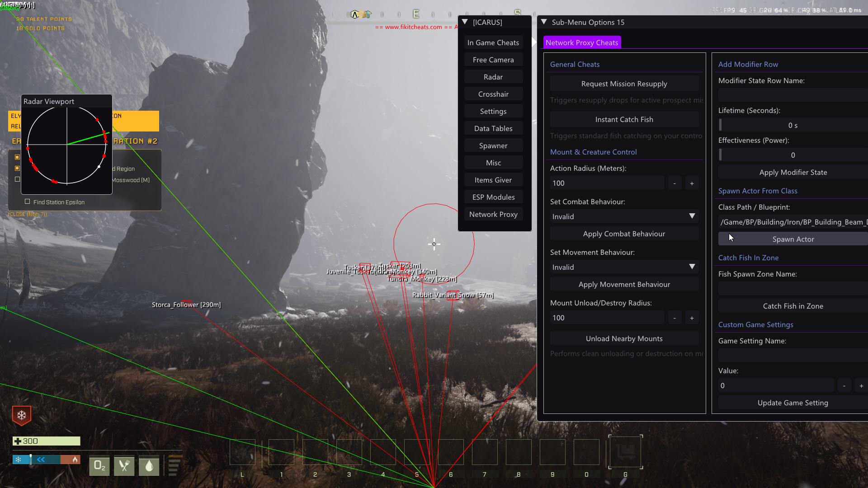Click the Effectiveness (Power) slider
The height and width of the screenshot is (488, 868).
793,155
